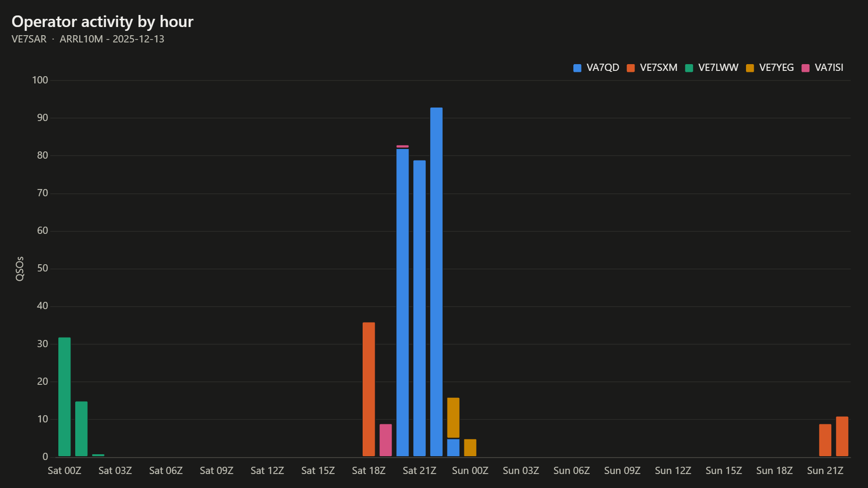Select the green bar at Sat 00Z

(65, 397)
